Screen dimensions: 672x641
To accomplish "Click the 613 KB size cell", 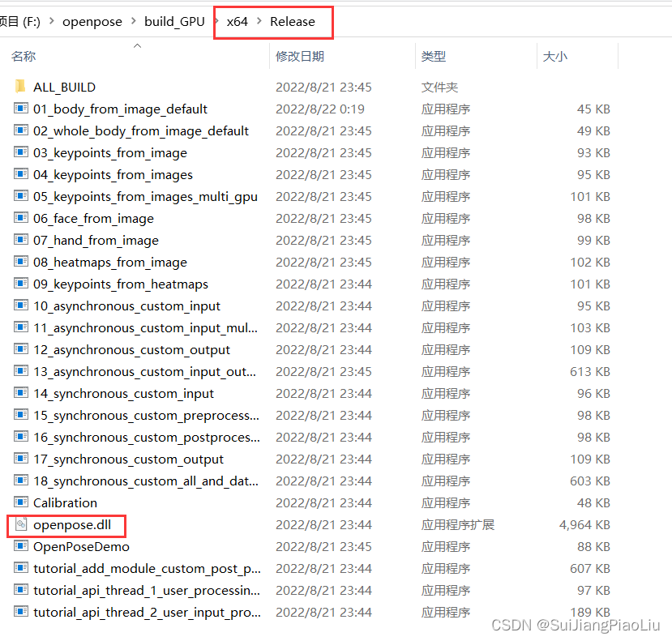I will (x=589, y=371).
